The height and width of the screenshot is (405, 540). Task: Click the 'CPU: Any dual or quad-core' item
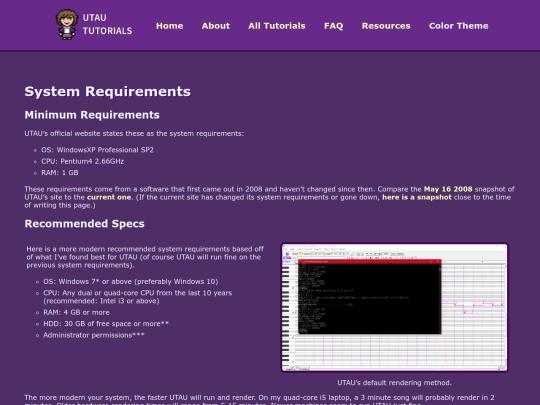click(x=138, y=297)
